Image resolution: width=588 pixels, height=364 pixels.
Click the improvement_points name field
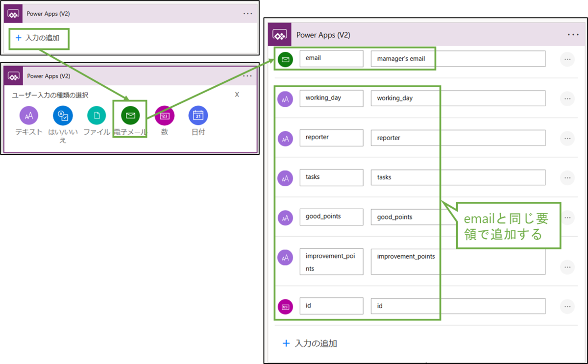coord(332,262)
